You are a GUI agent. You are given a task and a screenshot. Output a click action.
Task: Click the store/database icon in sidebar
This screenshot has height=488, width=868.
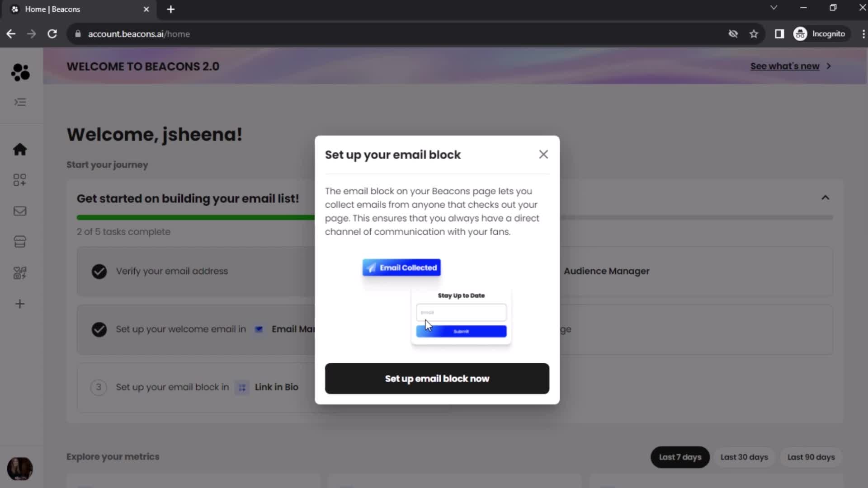[20, 242]
